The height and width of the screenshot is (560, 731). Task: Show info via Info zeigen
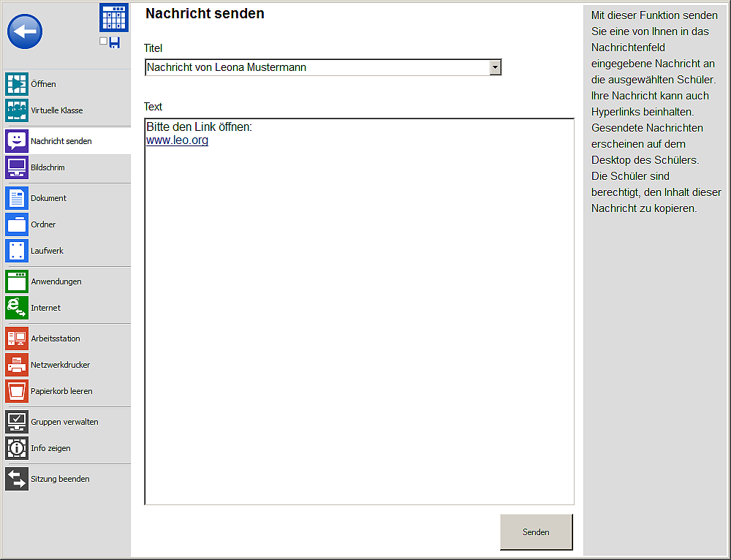pos(17,448)
